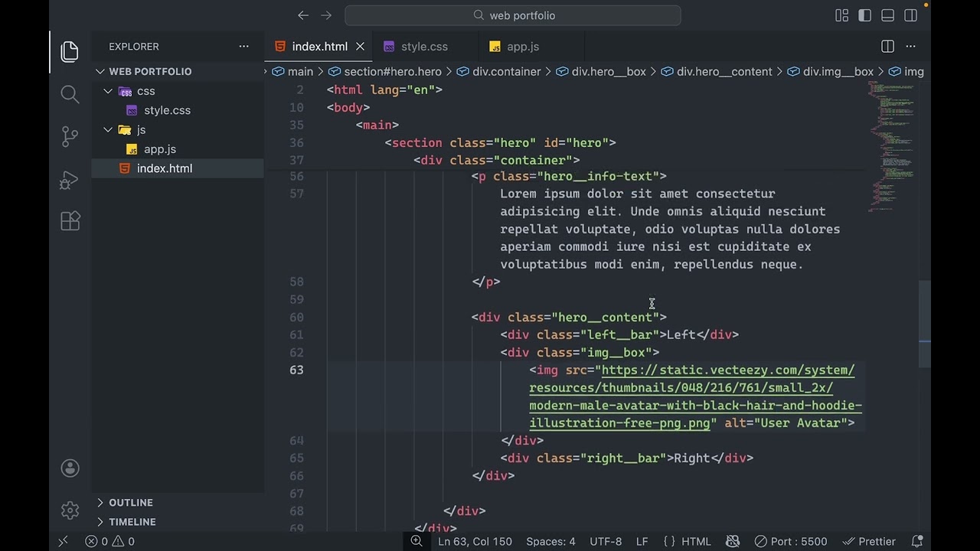Collapse the css folder
This screenshot has width=980, height=551.
pos(109,91)
